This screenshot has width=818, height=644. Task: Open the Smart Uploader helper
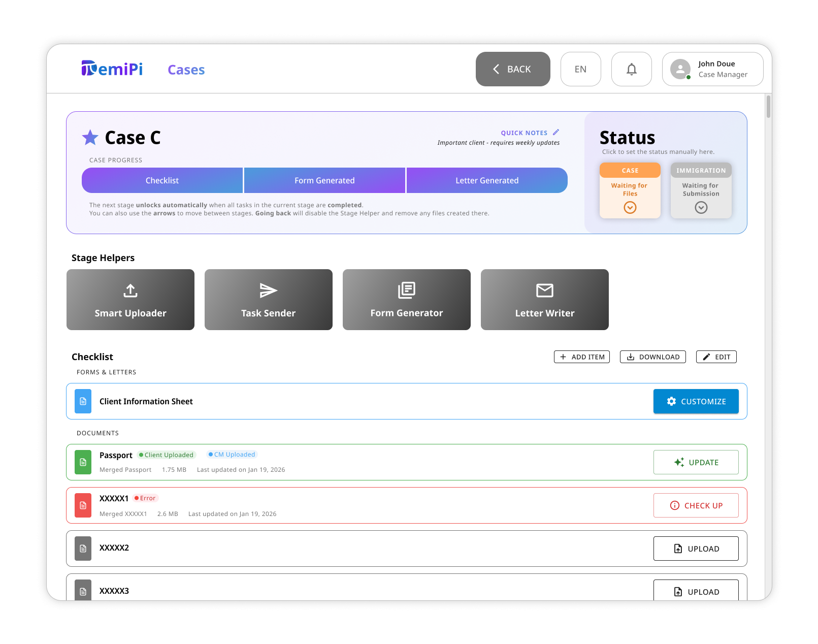click(130, 300)
